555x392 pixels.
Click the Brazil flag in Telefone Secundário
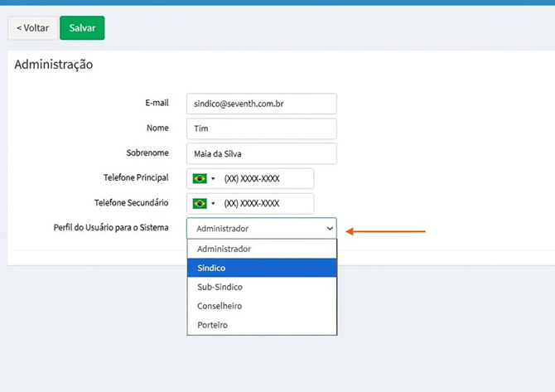(200, 203)
